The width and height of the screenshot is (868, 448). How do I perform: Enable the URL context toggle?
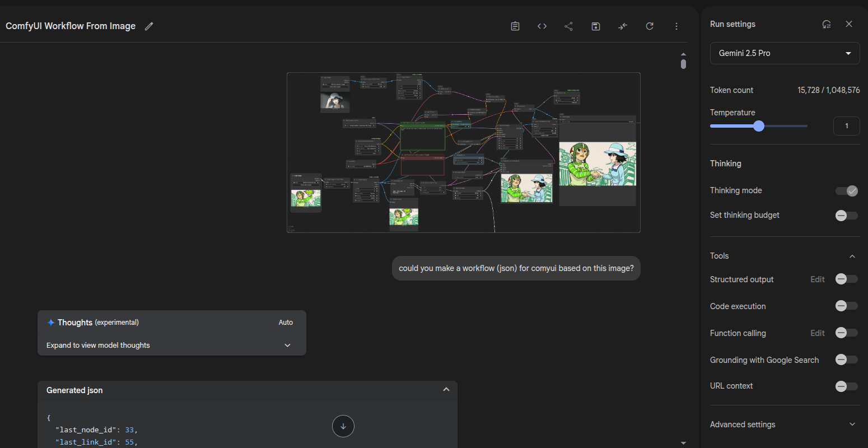point(847,386)
